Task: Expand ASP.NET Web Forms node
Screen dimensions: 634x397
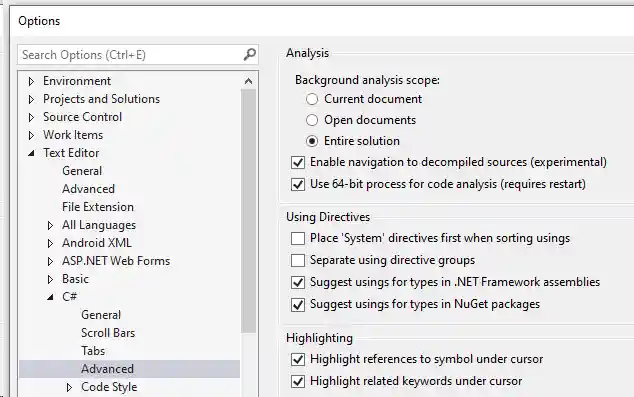Action: click(50, 261)
